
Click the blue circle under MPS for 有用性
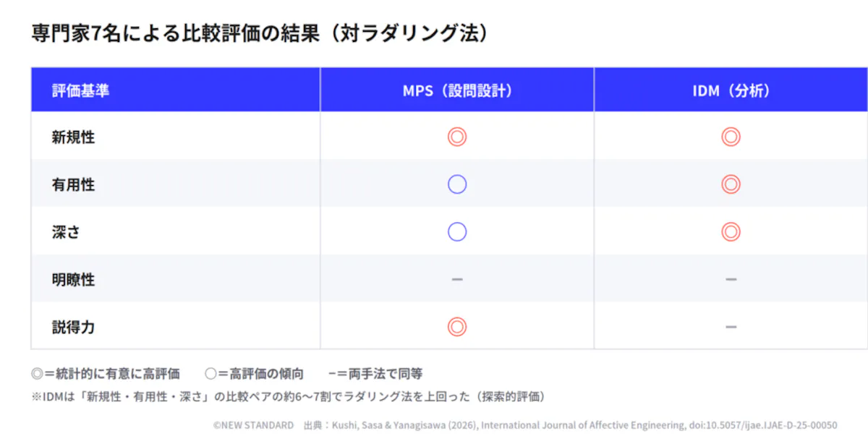tap(457, 184)
